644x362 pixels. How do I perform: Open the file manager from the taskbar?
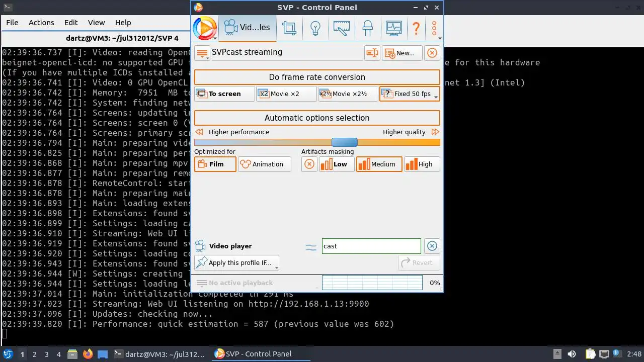coord(72,354)
